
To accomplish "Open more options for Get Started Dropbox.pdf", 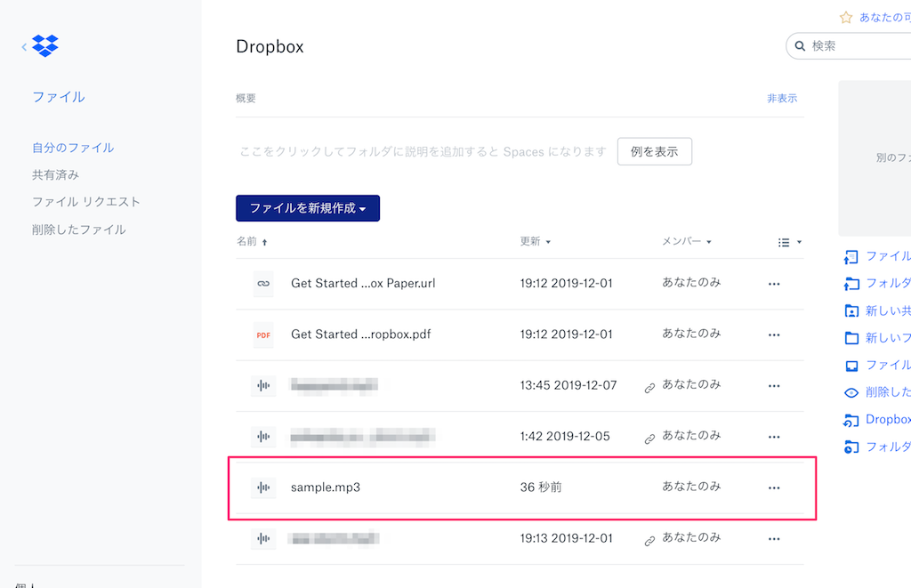I will point(774,335).
